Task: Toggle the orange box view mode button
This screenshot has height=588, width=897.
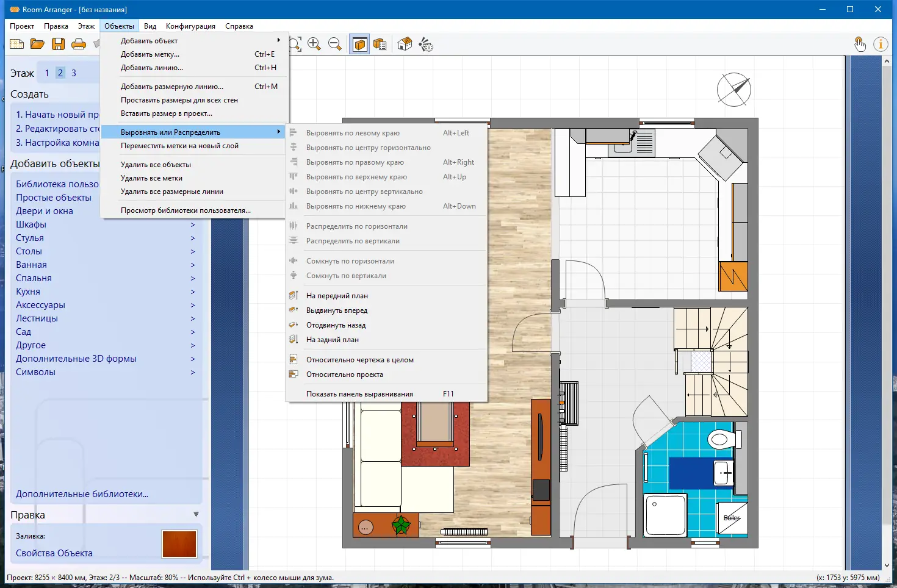Action: [x=360, y=44]
